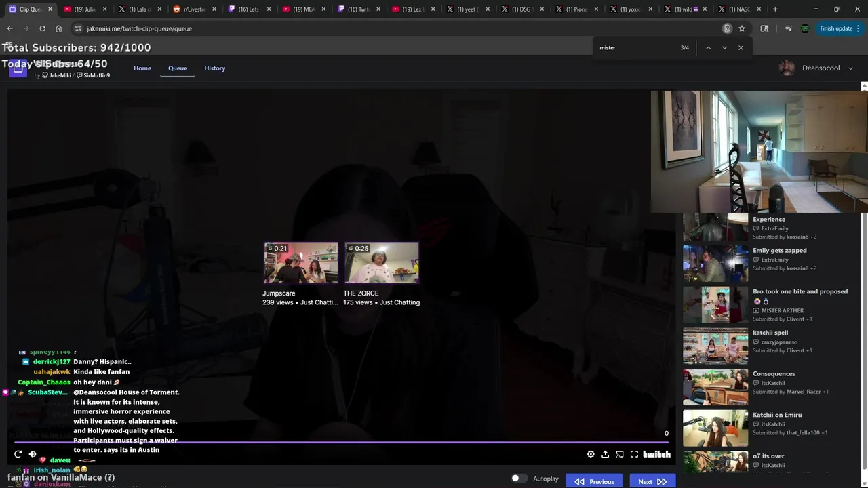Image resolution: width=868 pixels, height=488 pixels.
Task: Bookmark this page with the star icon
Action: click(742, 28)
